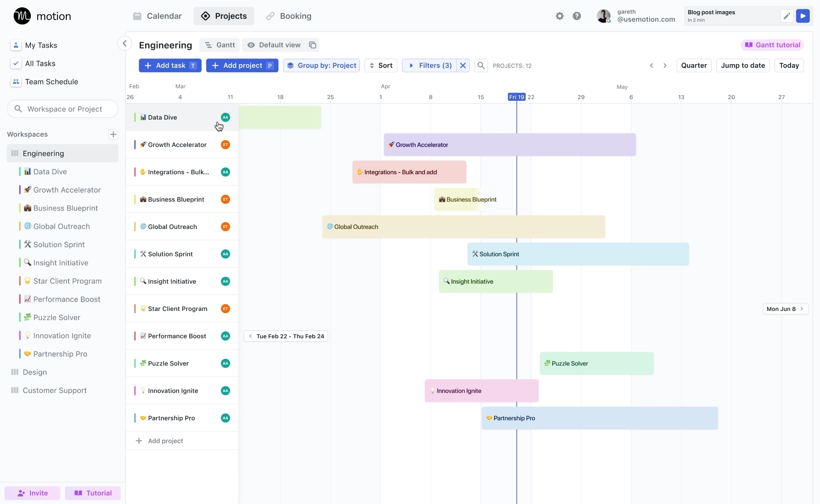Collapse the project list with the back chevron

pos(124,43)
